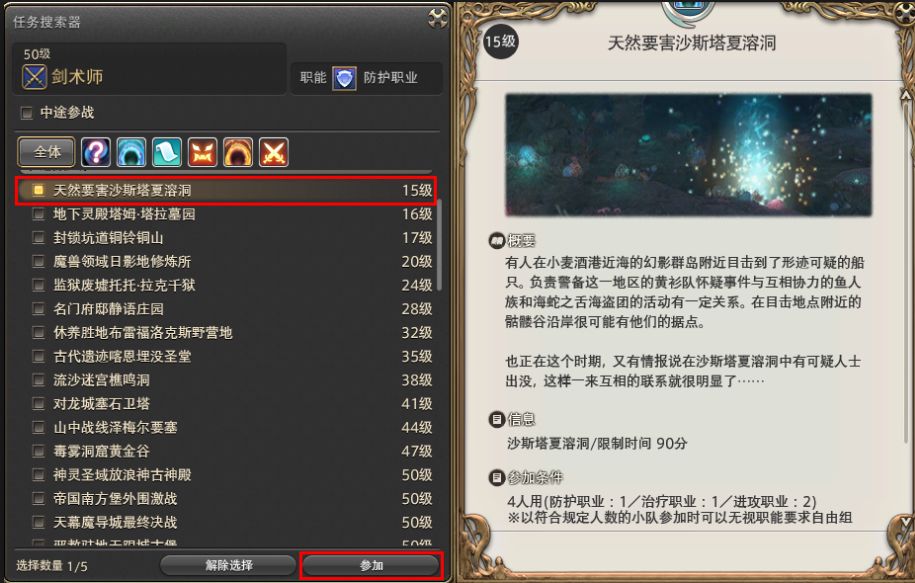915x583 pixels.
Task: Click the 参加 join button
Action: (371, 565)
